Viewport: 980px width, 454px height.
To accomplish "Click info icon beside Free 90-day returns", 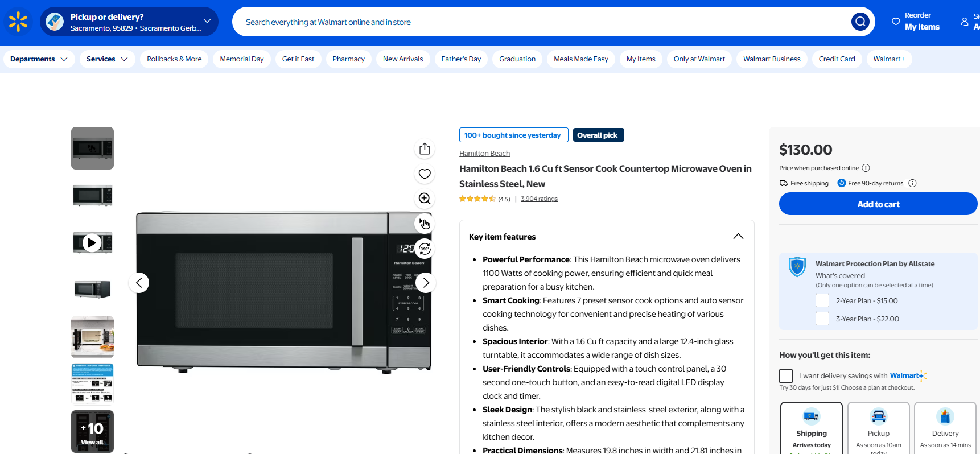I will [x=912, y=183].
